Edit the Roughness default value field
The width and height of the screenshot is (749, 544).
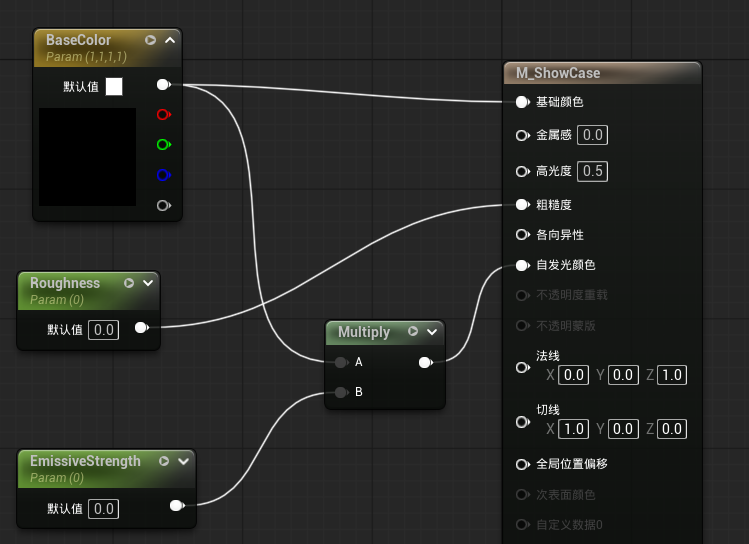click(x=104, y=330)
